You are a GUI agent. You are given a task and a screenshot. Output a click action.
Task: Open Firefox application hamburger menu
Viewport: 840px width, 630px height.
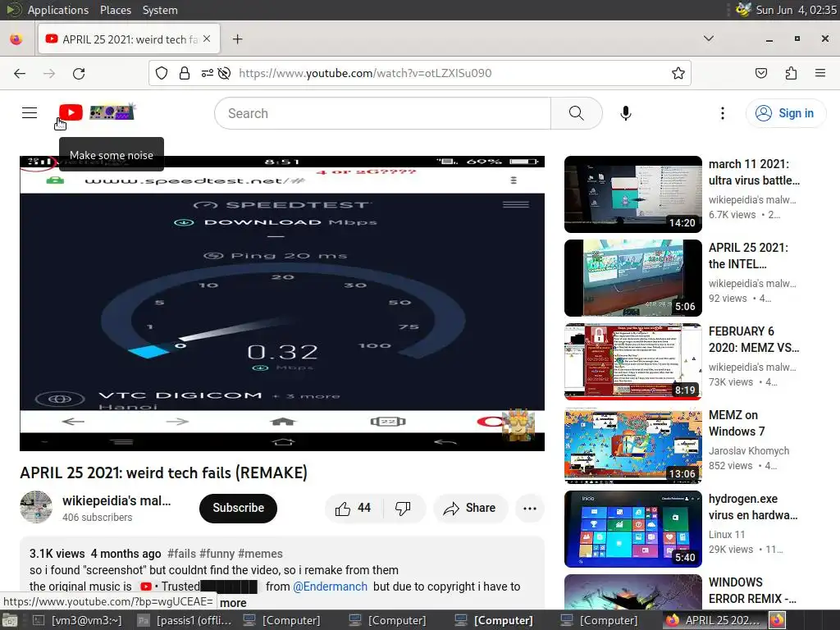point(820,73)
